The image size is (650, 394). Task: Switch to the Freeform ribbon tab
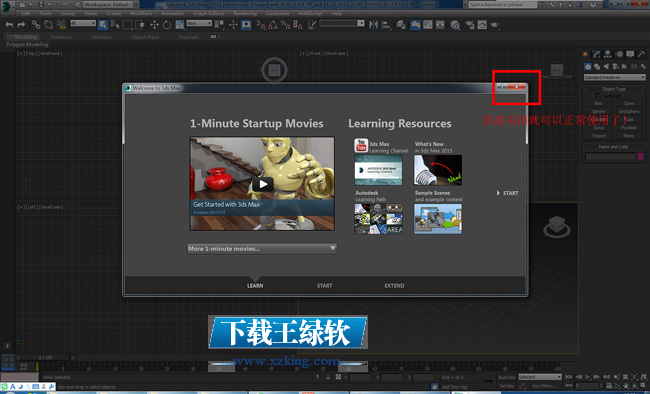tap(61, 37)
